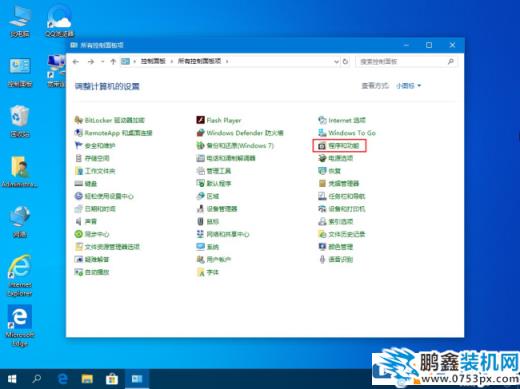Open 安全和维护 flag icon
Image resolution: width=520 pixels, height=389 pixels.
pos(79,145)
